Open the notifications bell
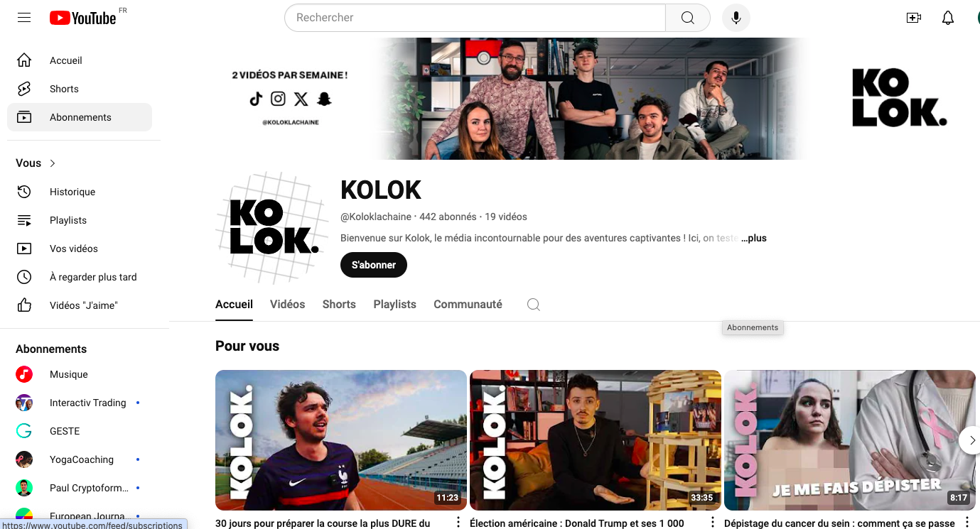The image size is (980, 529). (x=948, y=18)
